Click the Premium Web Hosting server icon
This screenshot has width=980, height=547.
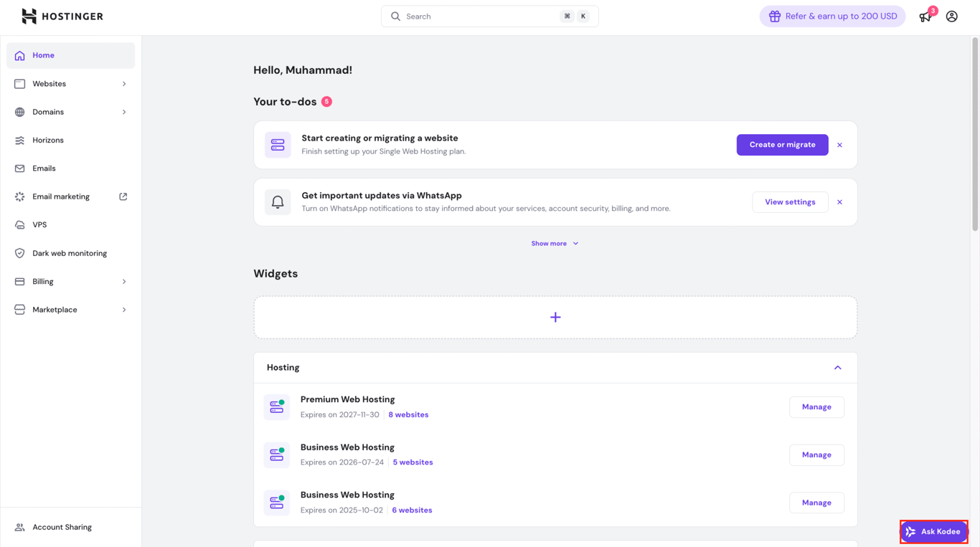pyautogui.click(x=277, y=407)
